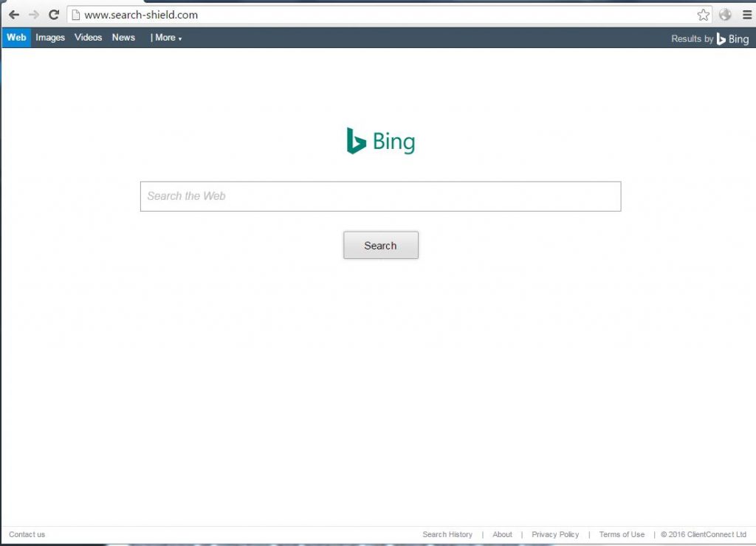
Task: Select the Web tab
Action: click(16, 38)
